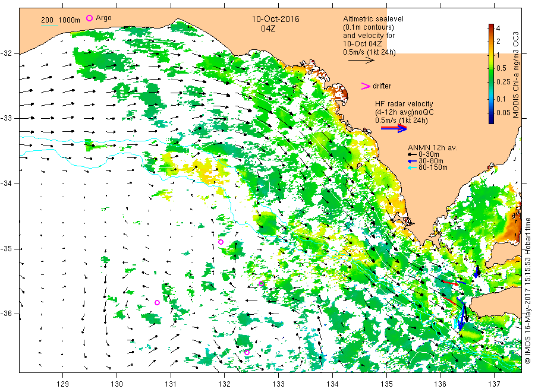
Task: Click the colorbar tick label '0.1'
Action: click(x=501, y=99)
